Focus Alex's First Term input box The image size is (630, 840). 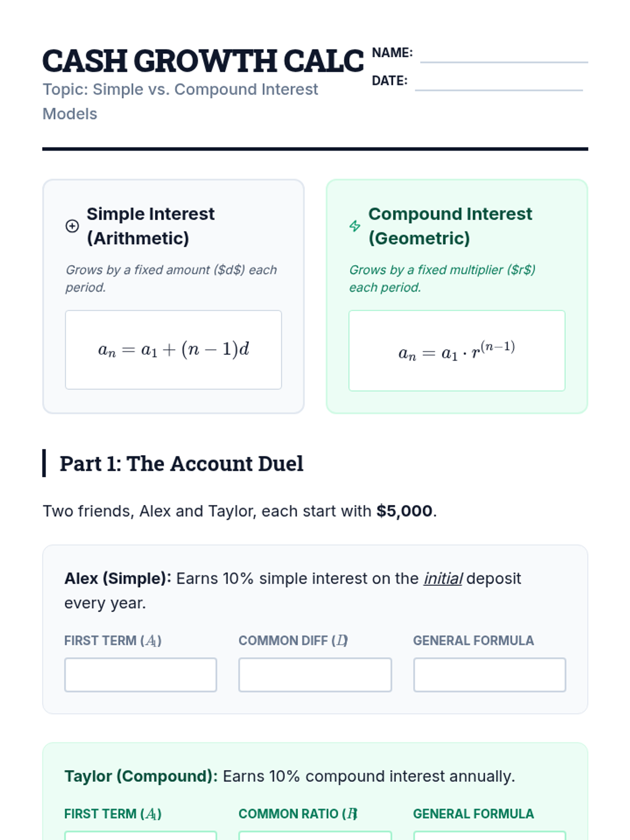pos(140,675)
